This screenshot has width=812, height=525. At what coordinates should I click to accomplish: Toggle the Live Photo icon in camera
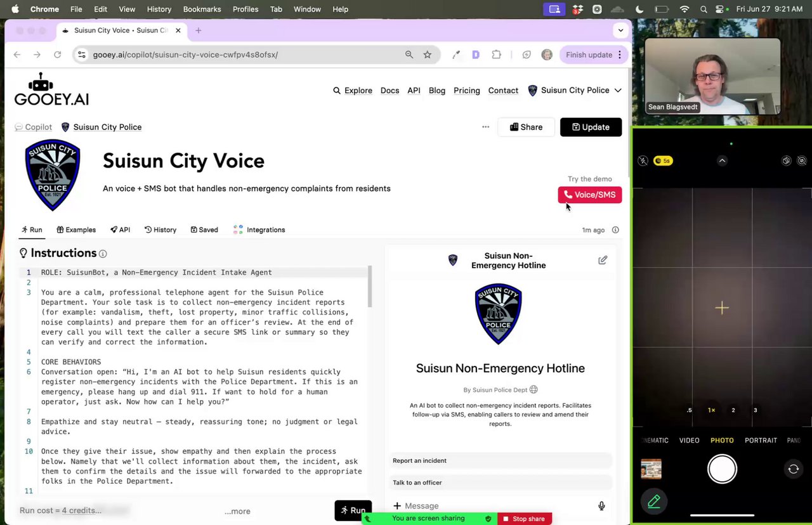coord(802,160)
